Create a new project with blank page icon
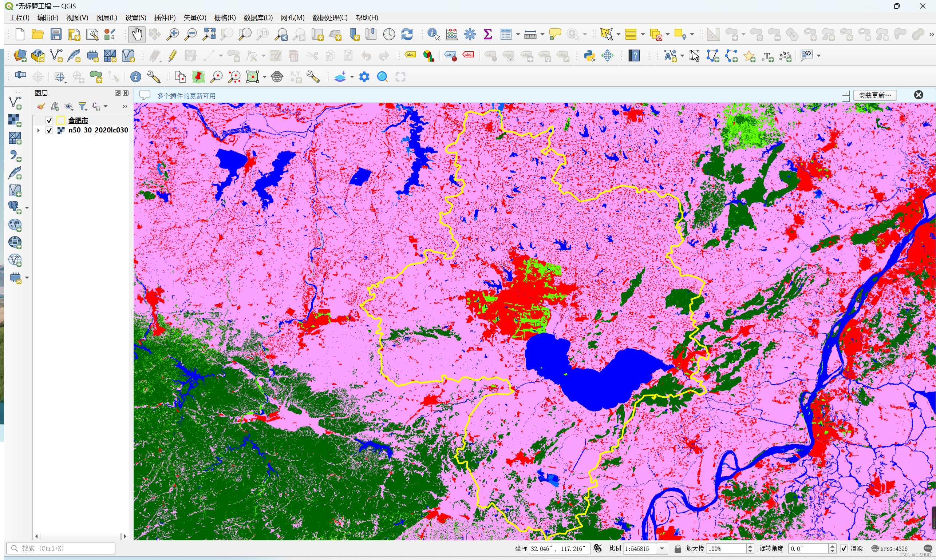 click(20, 34)
